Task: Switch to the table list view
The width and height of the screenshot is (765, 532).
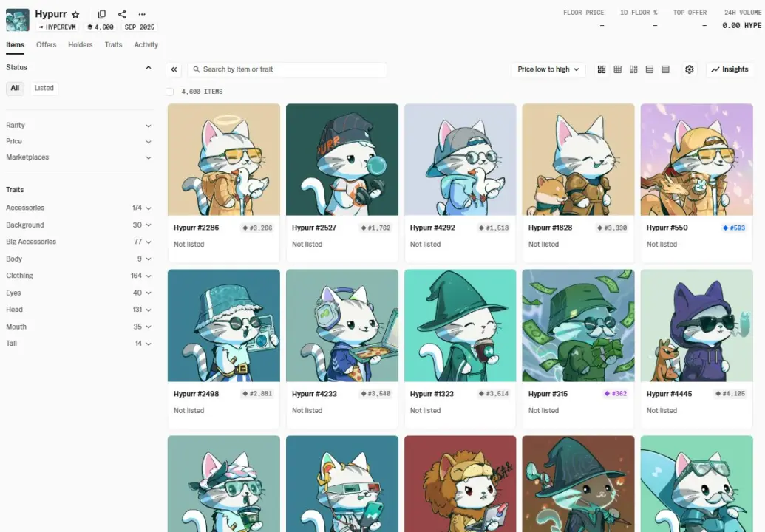Action: click(665, 69)
